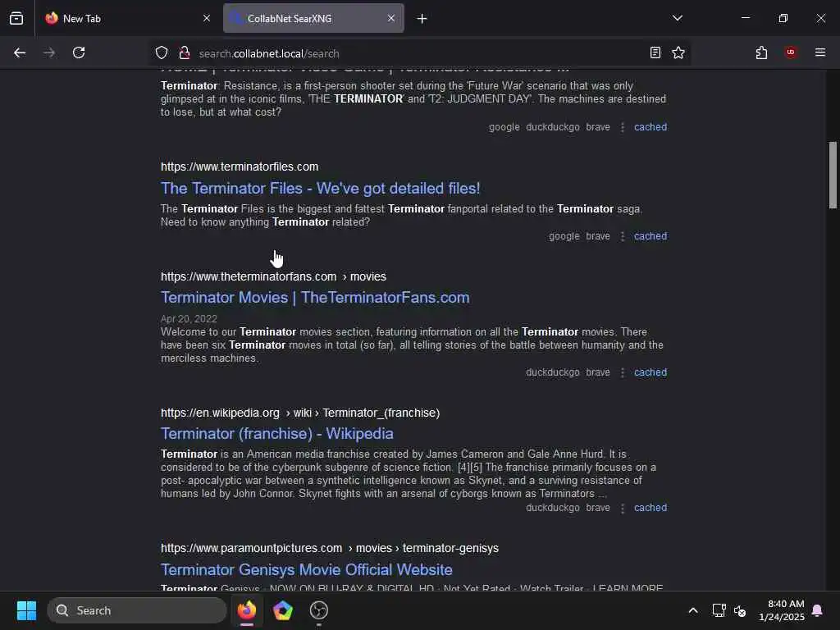The image size is (840, 630).
Task: Go forward one page in history
Action: [x=49, y=52]
